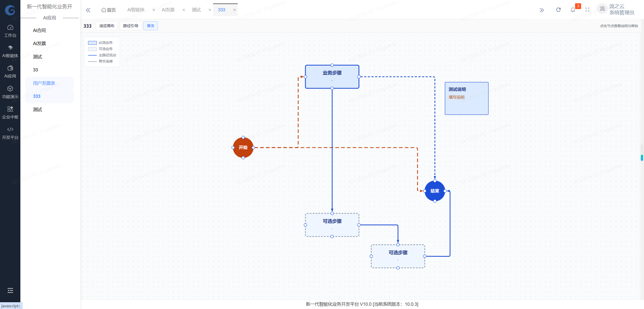This screenshot has height=309, width=644.
Task: Switch to the 测试 tab
Action: pos(196,10)
